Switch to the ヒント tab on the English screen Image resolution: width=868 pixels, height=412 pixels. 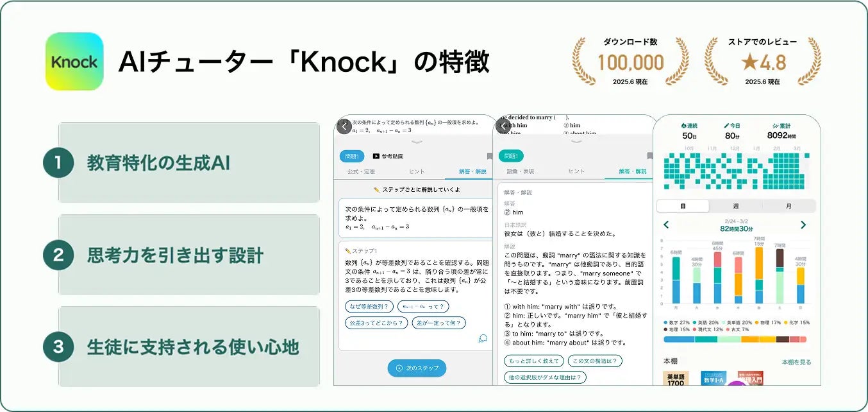[x=576, y=172]
